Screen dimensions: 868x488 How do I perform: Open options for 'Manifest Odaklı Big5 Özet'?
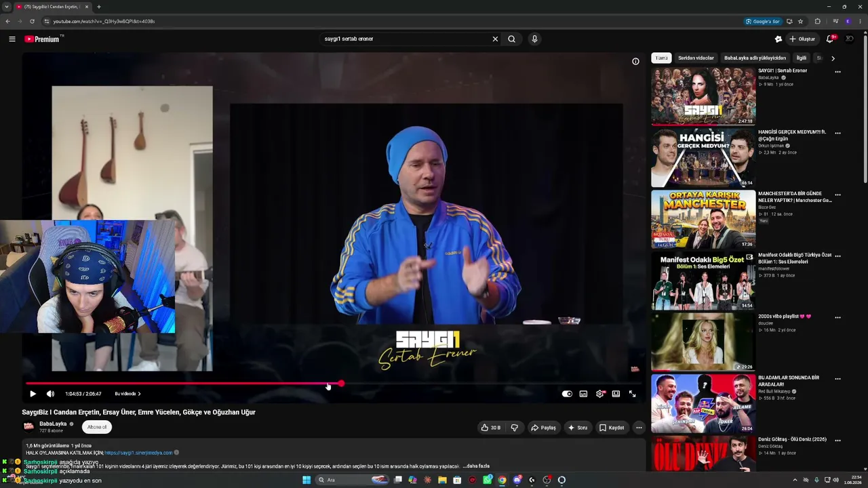(x=837, y=256)
